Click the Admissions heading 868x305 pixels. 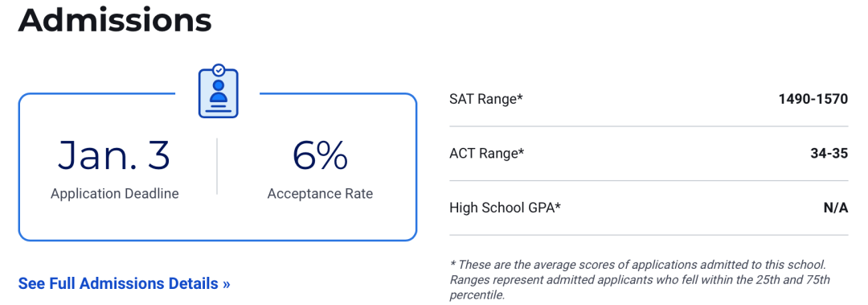coord(115,20)
